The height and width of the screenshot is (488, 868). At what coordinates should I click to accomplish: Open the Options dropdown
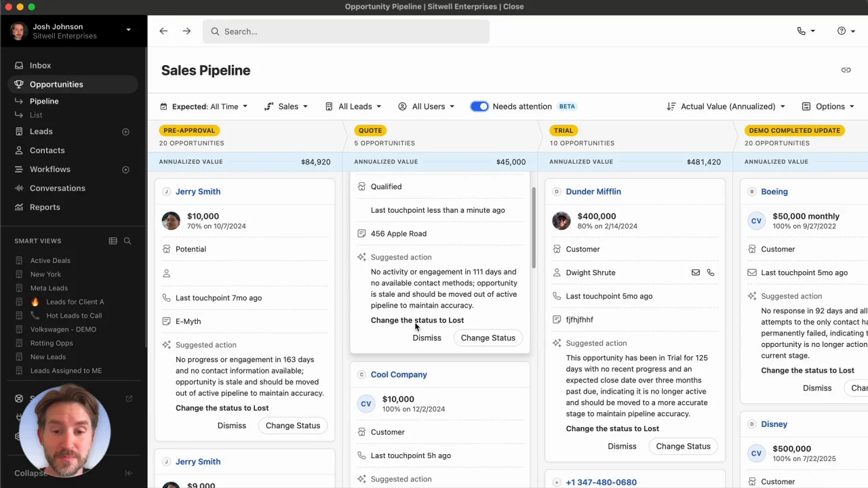[x=828, y=106]
